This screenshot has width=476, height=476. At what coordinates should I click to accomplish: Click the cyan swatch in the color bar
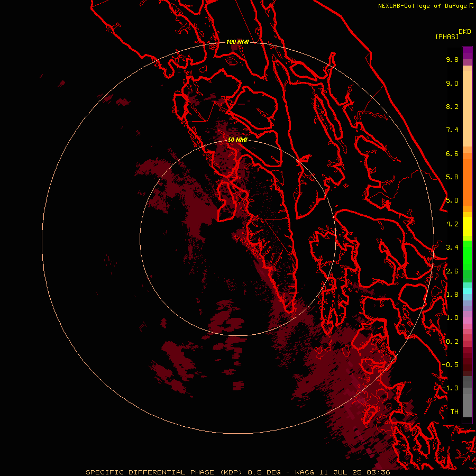pyautogui.click(x=467, y=291)
